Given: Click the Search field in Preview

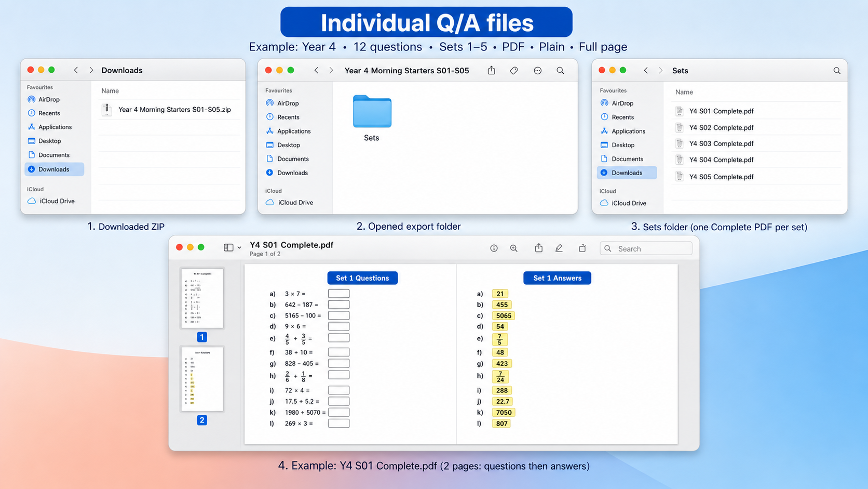Looking at the screenshot, I should pyautogui.click(x=646, y=248).
